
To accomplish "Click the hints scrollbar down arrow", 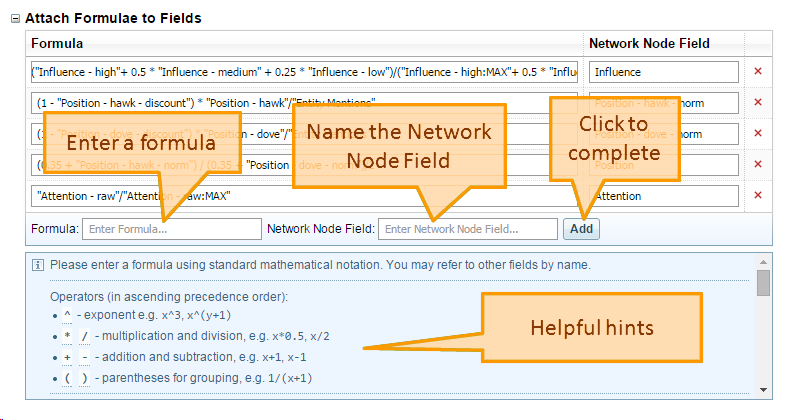I will coord(763,389).
